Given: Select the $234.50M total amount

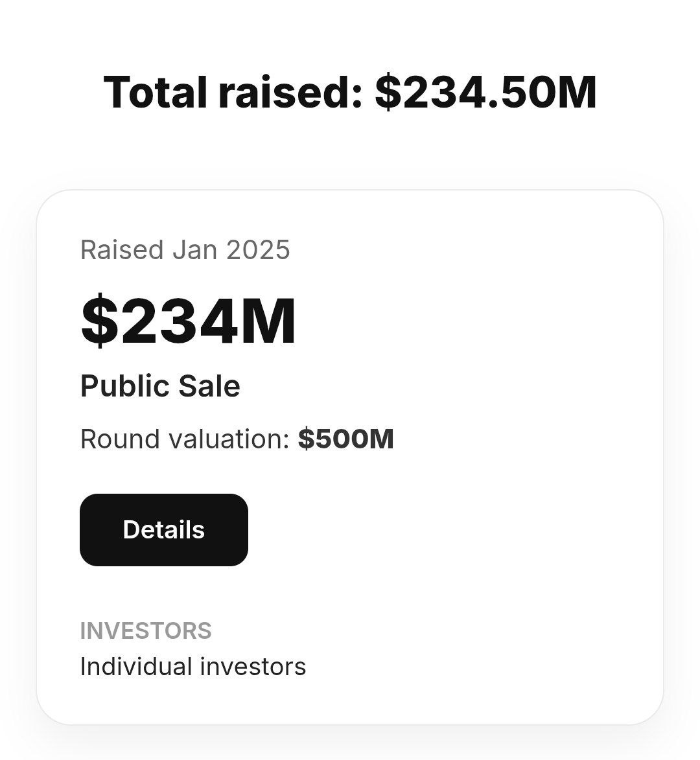Looking at the screenshot, I should coord(485,92).
